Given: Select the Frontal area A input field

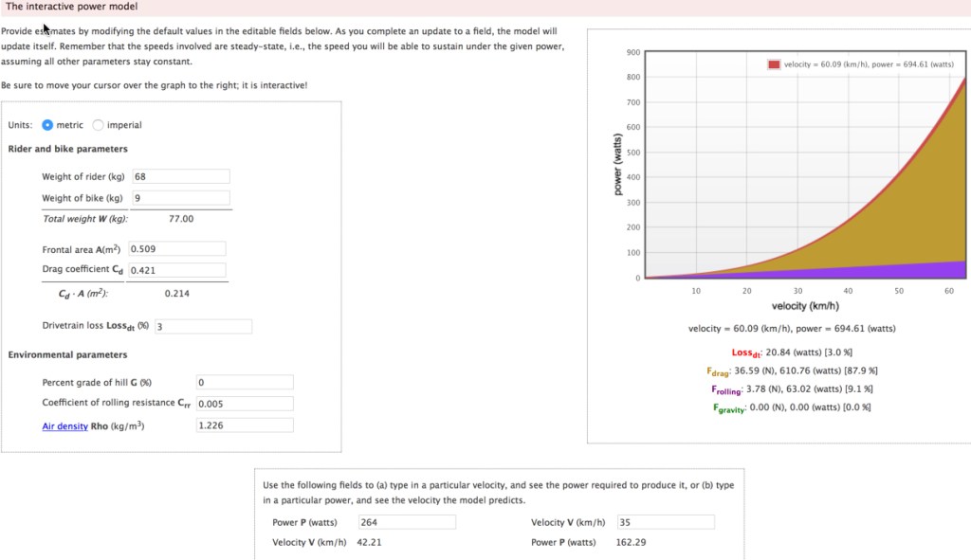Looking at the screenshot, I should (x=176, y=248).
